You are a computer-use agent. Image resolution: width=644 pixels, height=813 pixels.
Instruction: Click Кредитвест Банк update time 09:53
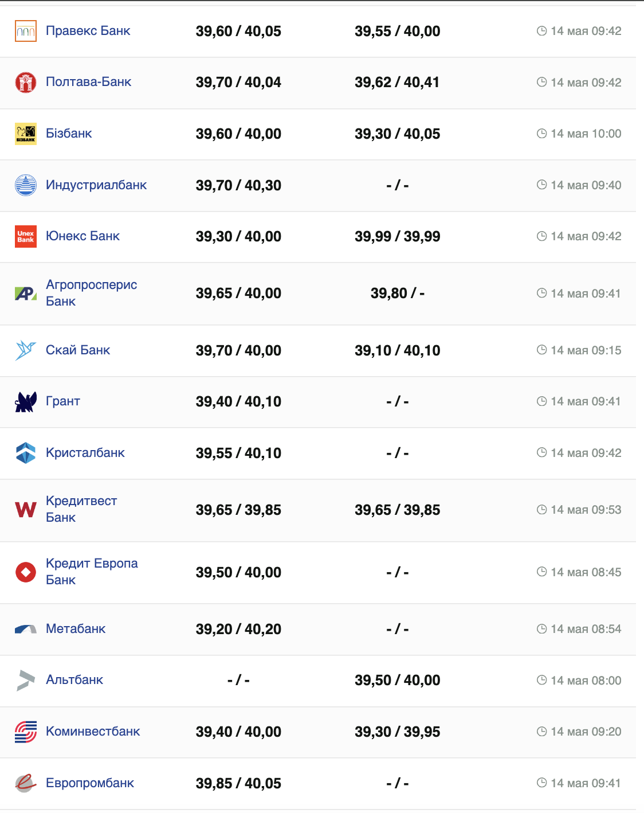(586, 510)
